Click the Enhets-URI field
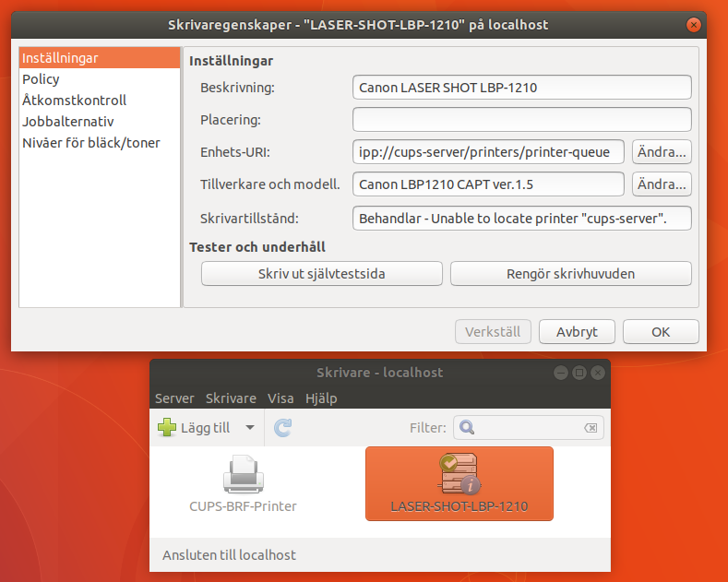728x582 pixels. tap(488, 152)
